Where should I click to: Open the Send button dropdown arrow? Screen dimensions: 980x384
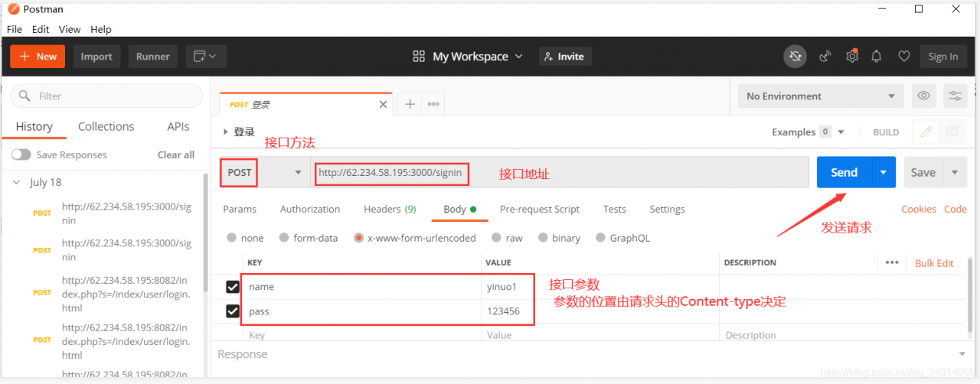point(884,172)
